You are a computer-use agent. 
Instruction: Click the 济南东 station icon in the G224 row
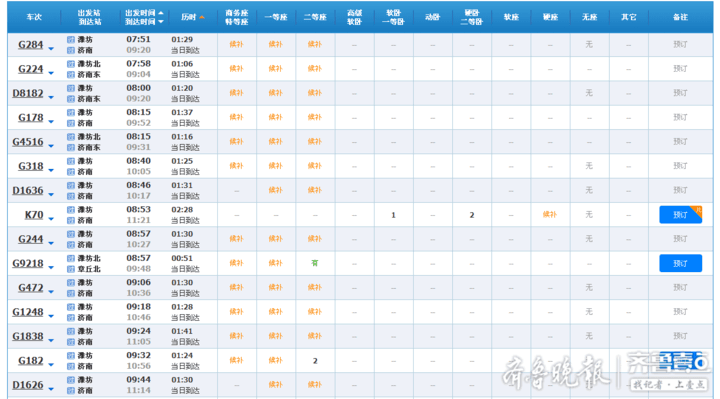pyautogui.click(x=71, y=74)
